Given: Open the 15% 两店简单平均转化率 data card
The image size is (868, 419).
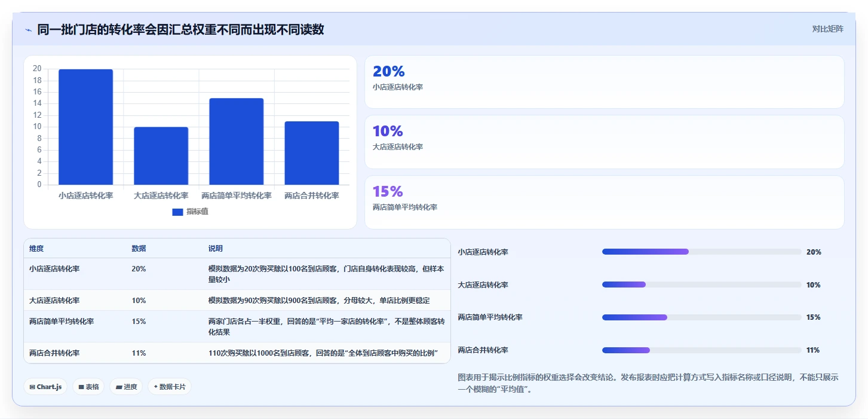Looking at the screenshot, I should point(605,202).
